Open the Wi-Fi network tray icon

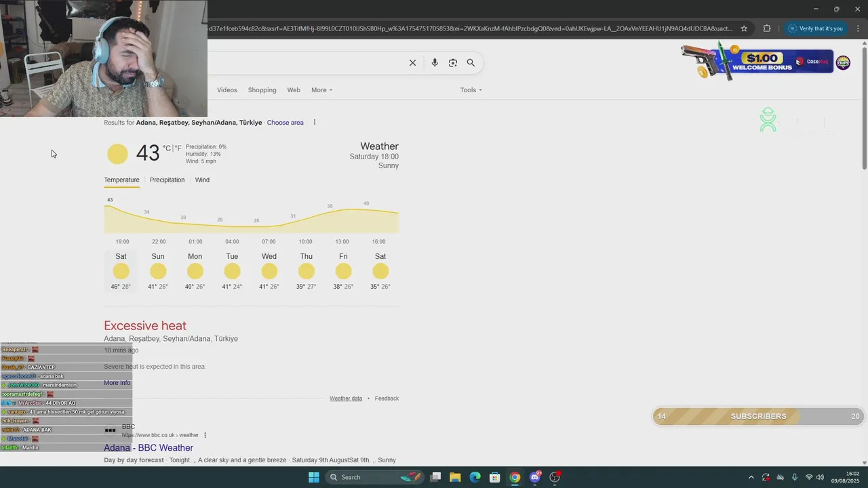coord(809,477)
